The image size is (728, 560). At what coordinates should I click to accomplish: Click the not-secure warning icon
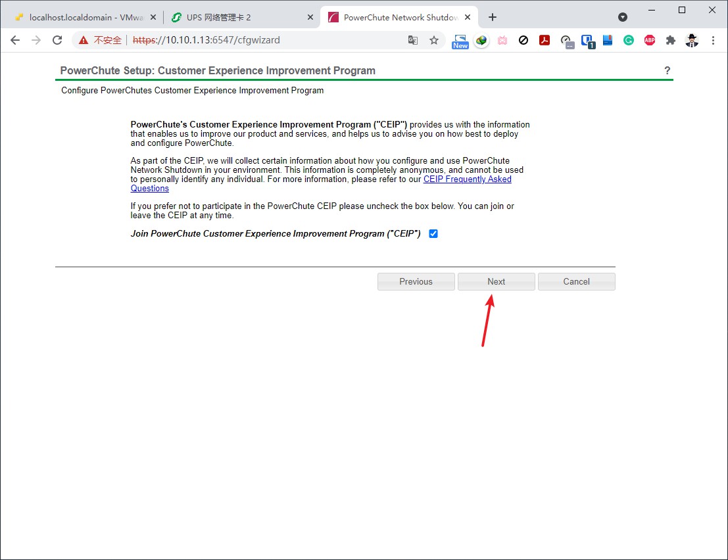coord(84,40)
